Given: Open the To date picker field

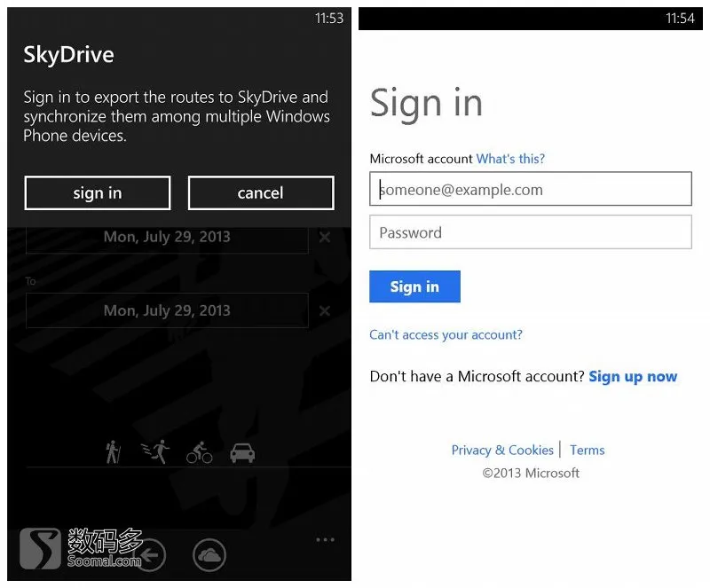Looking at the screenshot, I should [167, 310].
